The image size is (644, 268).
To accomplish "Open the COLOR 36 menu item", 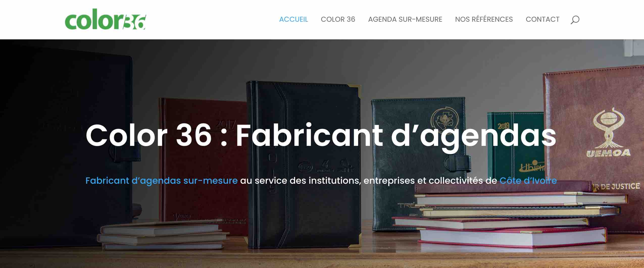I will 338,19.
